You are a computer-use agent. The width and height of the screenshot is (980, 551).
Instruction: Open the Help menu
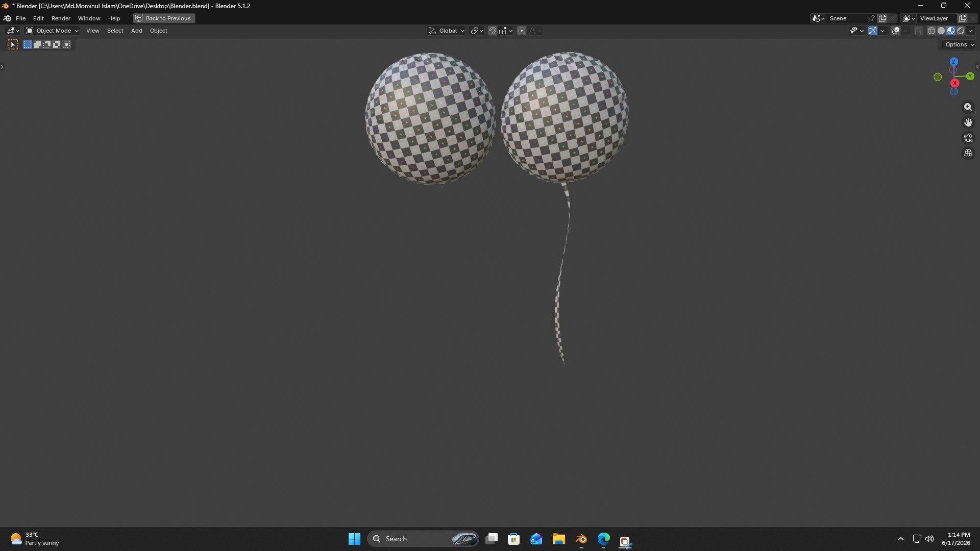[114, 18]
